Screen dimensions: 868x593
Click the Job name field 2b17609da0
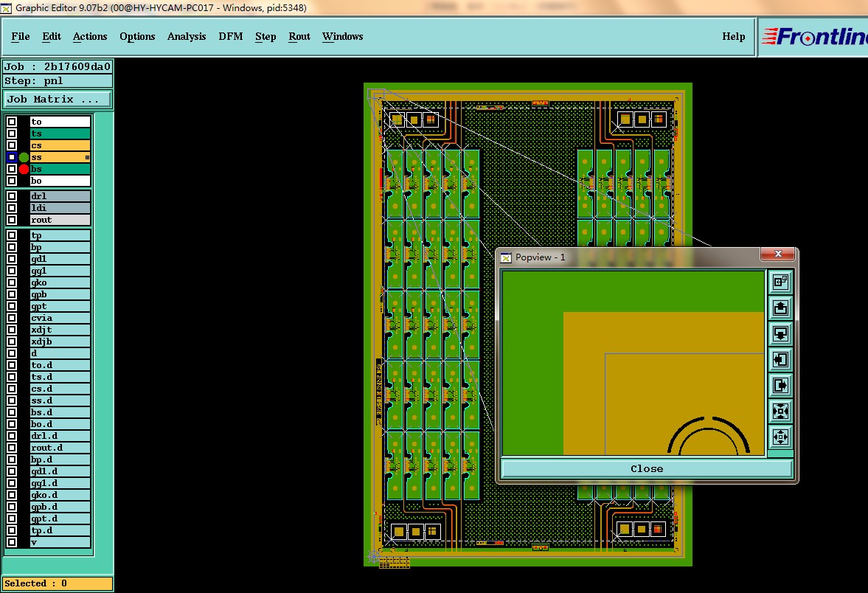(58, 66)
